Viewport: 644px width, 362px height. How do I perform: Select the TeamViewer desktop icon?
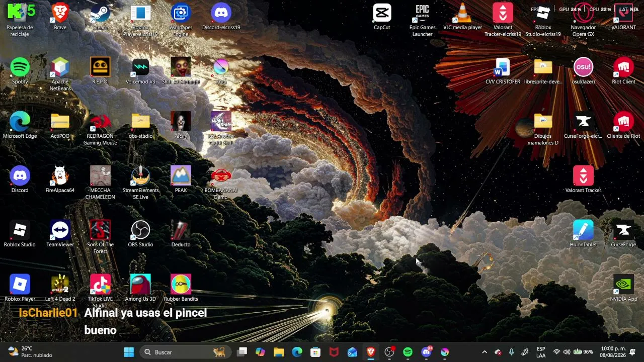pyautogui.click(x=60, y=234)
